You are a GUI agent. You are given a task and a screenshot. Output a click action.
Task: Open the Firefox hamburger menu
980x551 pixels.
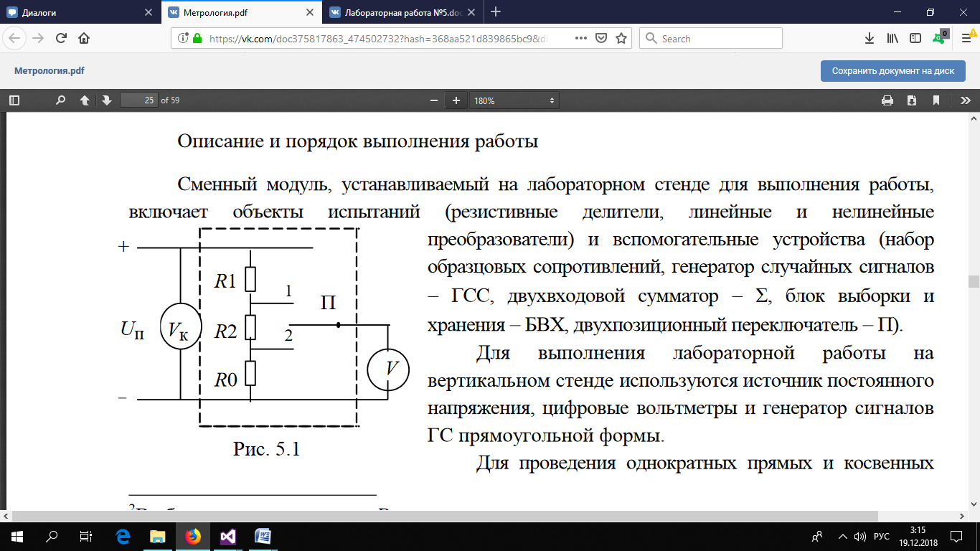click(966, 38)
